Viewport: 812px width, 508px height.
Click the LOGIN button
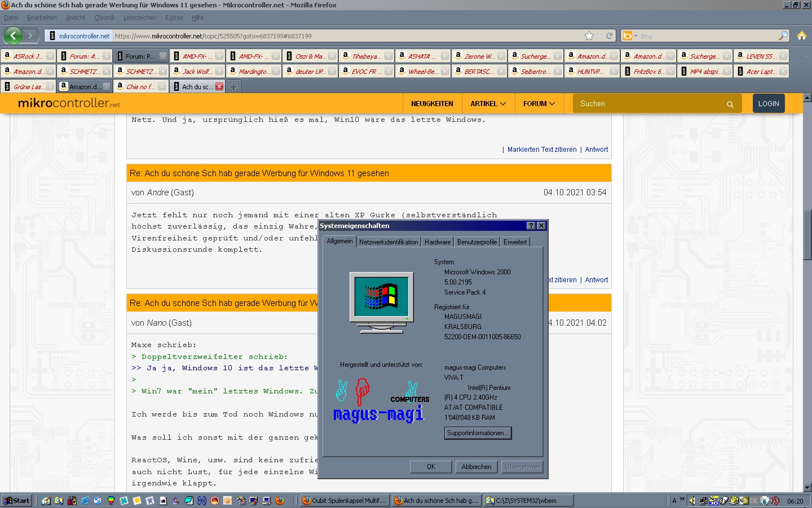point(769,103)
